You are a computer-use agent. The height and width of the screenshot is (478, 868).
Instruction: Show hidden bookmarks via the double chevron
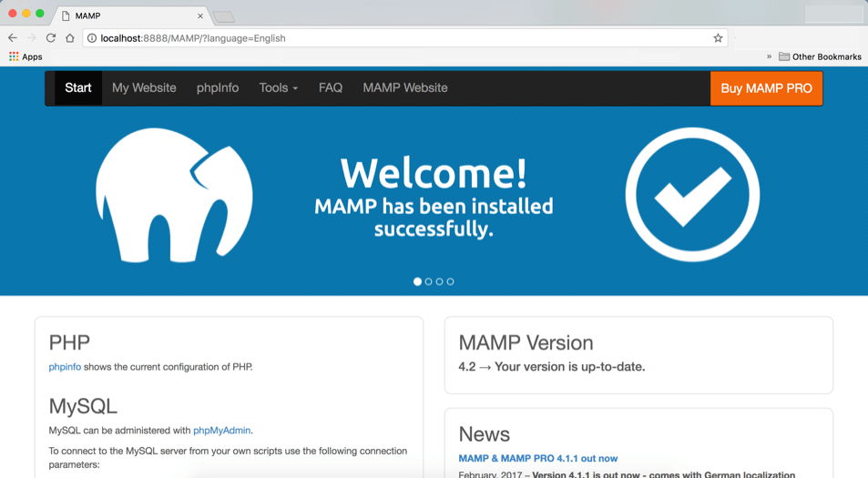point(769,56)
